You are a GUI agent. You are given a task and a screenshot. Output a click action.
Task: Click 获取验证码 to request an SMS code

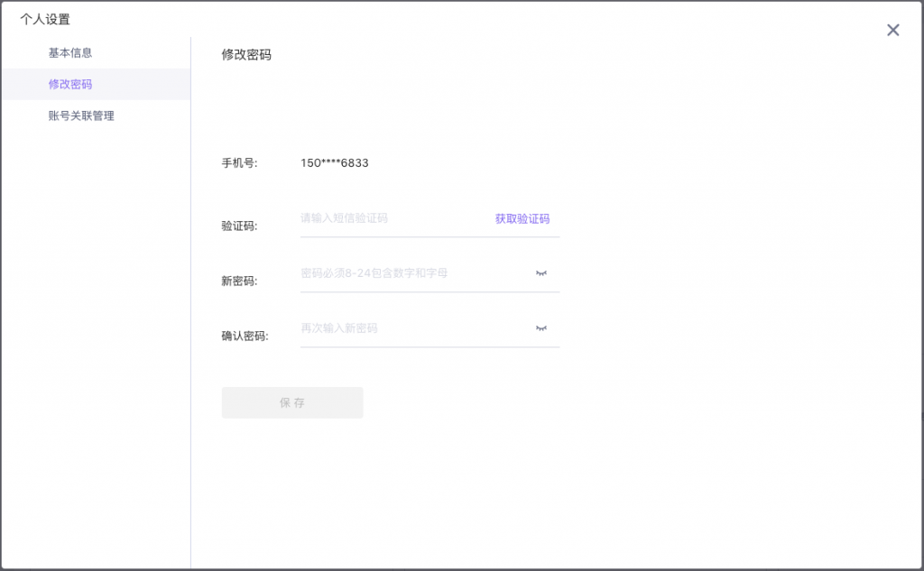[x=522, y=218]
